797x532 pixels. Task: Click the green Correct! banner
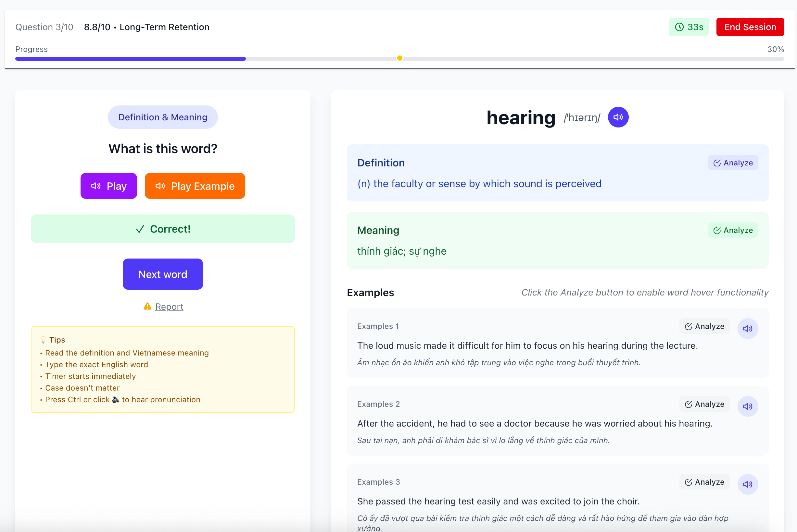[163, 229]
